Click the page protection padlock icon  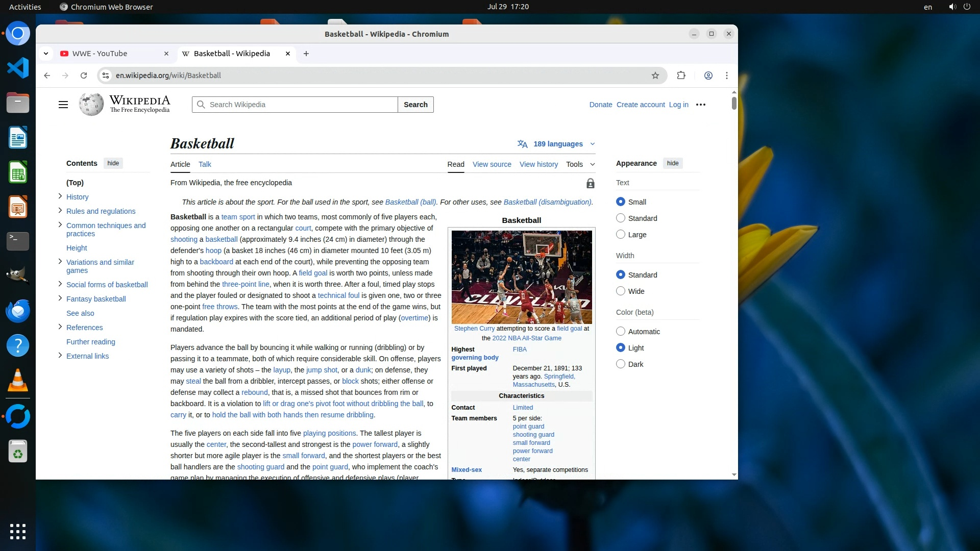click(590, 183)
